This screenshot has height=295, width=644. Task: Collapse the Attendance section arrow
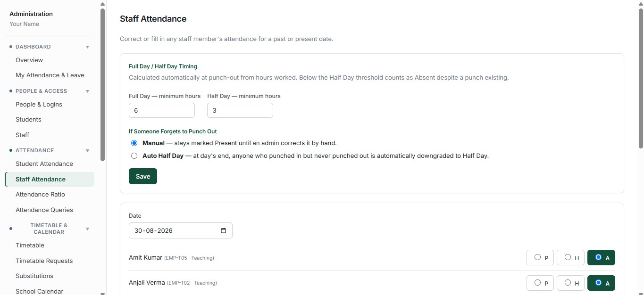tap(87, 151)
